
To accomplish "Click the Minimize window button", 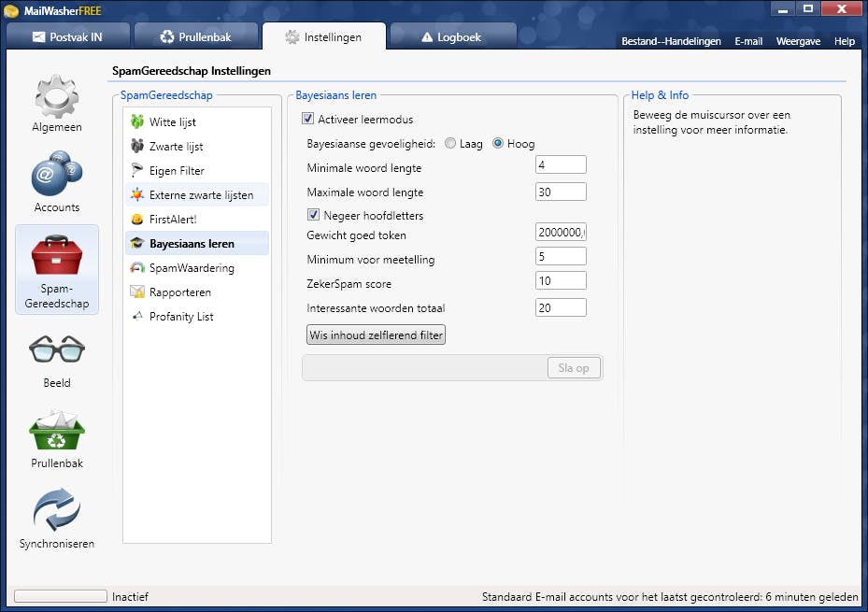I will tap(783, 8).
